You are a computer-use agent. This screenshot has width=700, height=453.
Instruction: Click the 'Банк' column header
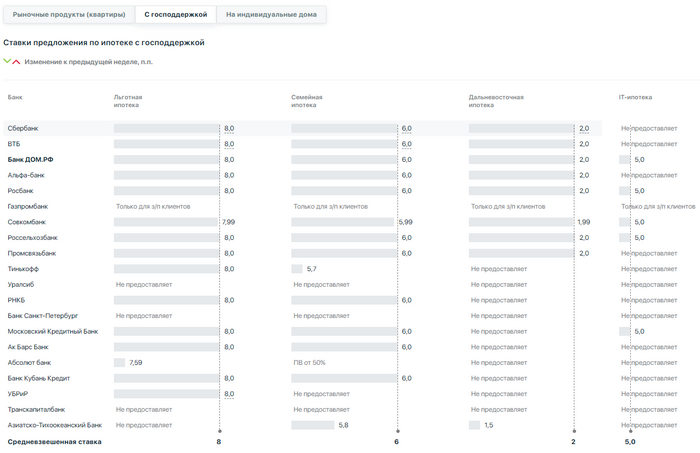(15, 97)
